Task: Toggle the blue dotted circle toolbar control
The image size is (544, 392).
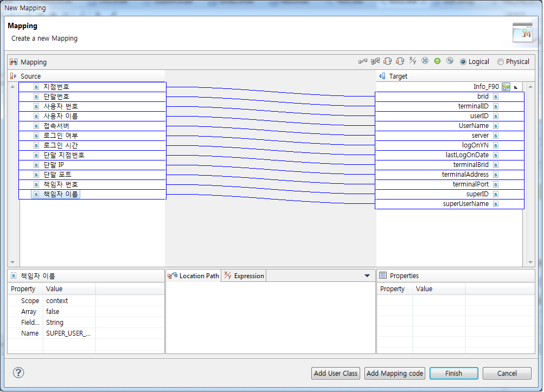Action: [450, 61]
